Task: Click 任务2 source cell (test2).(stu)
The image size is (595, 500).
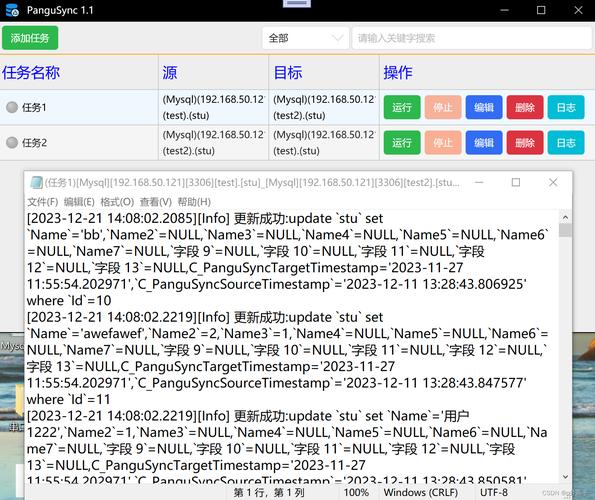Action: click(214, 143)
